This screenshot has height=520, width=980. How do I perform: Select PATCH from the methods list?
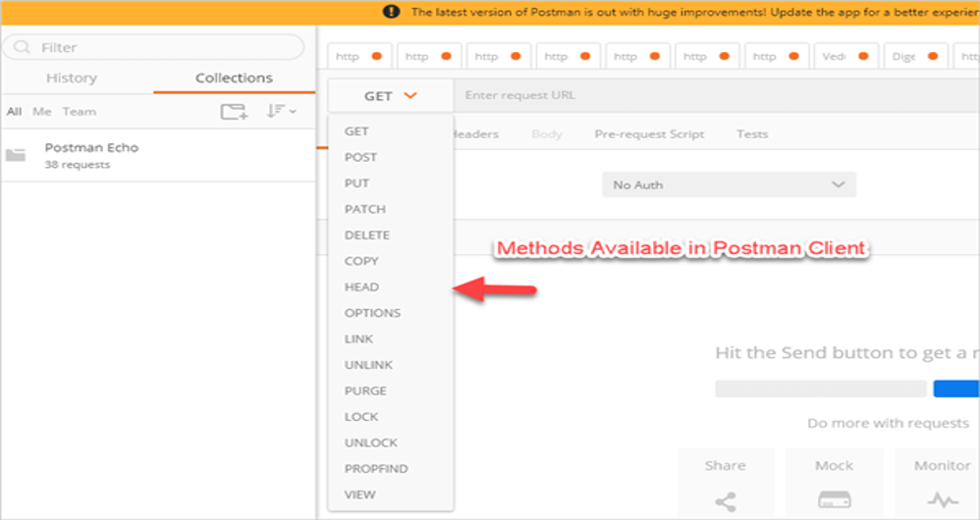click(365, 209)
